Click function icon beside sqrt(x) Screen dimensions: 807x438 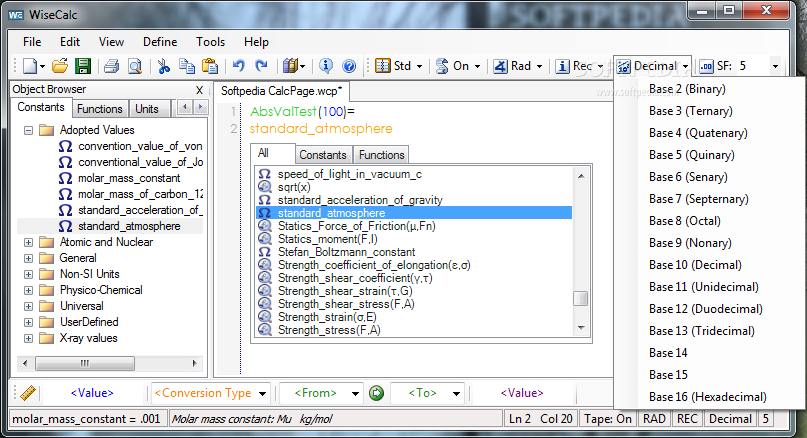[265, 187]
